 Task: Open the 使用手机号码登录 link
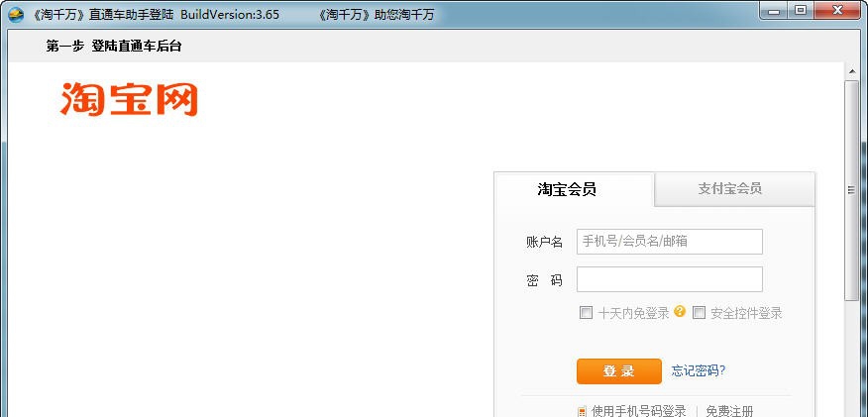tap(638, 411)
